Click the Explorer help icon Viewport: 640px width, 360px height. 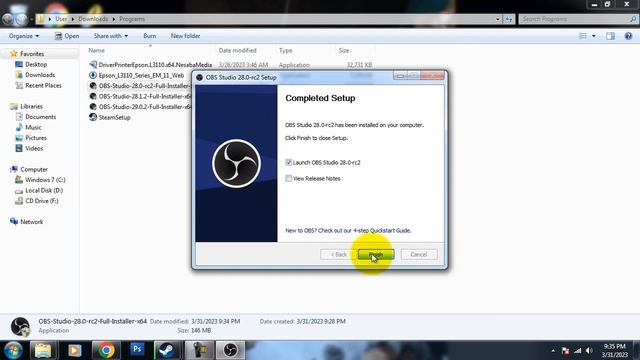(x=628, y=36)
